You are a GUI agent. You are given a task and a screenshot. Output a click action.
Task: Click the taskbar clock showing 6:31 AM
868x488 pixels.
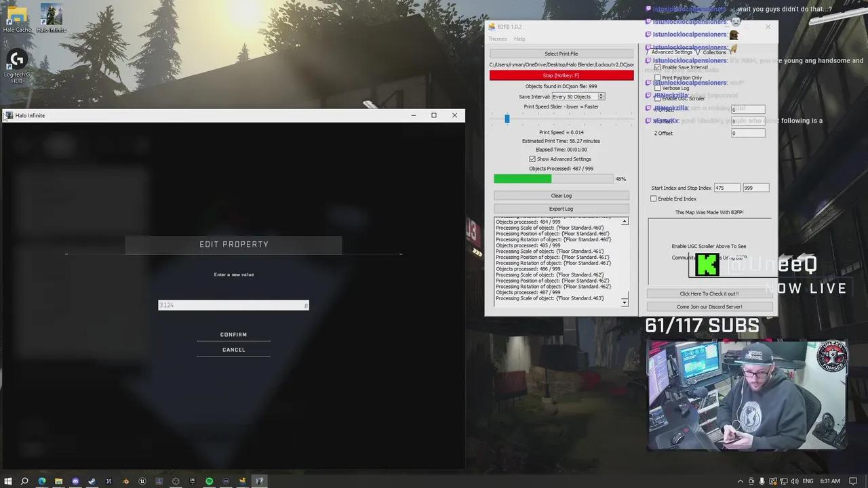click(830, 481)
